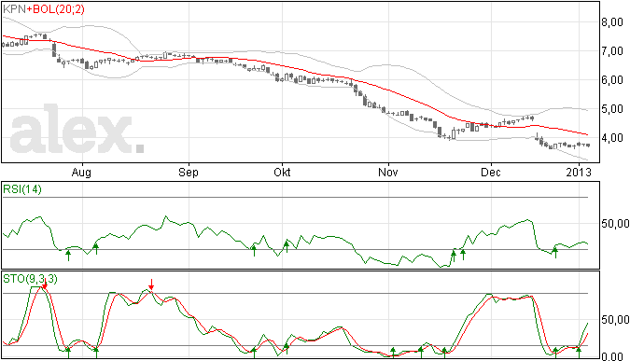
Task: Select the red +BOL(20;2) indicator label
Action: tap(55, 8)
